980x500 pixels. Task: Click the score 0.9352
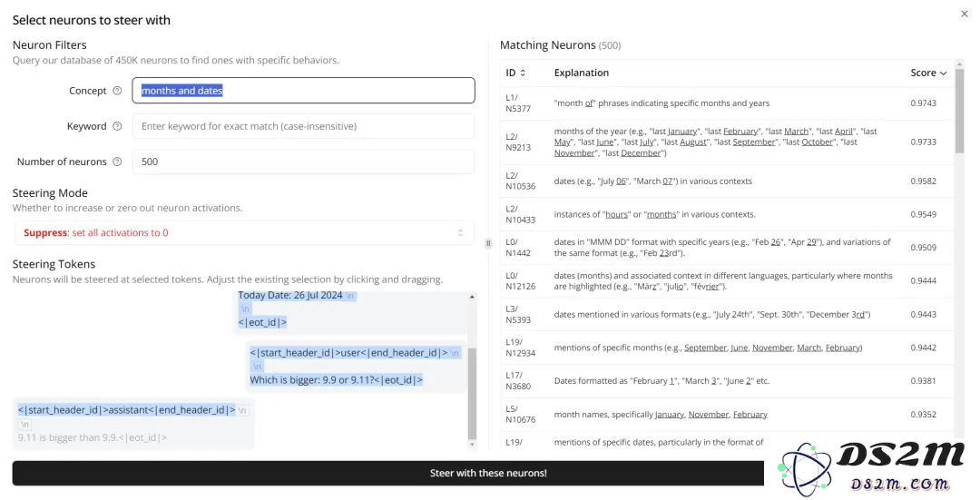tap(923, 415)
